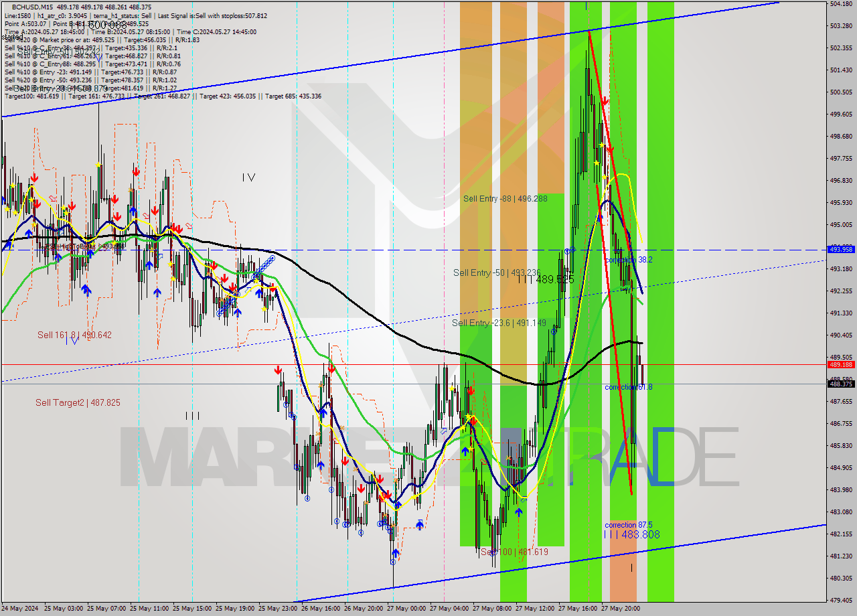The height and width of the screenshot is (616, 857).
Task: Click the '| | | 483.808' wave label
Action: [x=632, y=534]
